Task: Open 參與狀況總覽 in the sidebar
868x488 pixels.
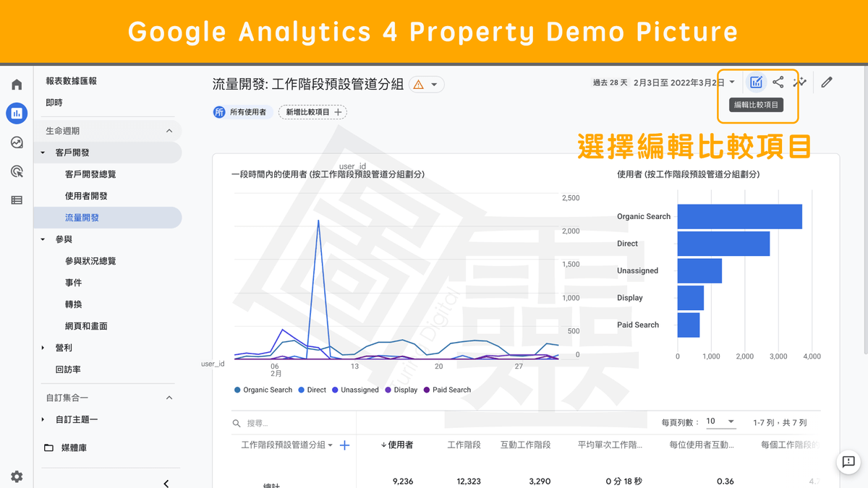Action: tap(90, 261)
